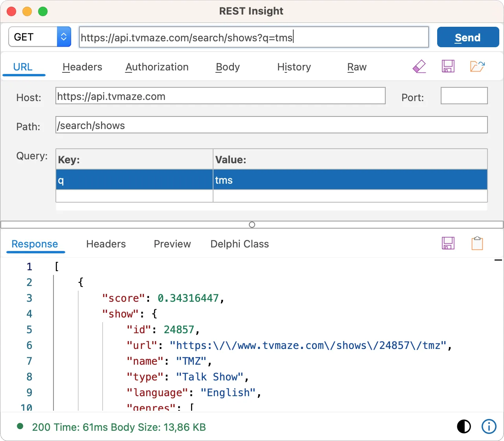Click the Port input field
Image resolution: width=504 pixels, height=441 pixels.
(464, 96)
